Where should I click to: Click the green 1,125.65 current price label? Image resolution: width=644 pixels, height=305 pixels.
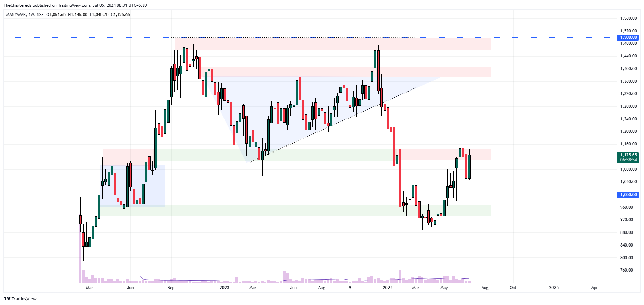click(628, 155)
